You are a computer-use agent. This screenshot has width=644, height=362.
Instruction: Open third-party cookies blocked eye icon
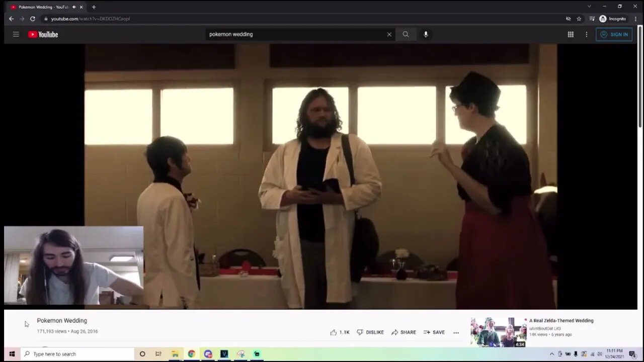(568, 19)
